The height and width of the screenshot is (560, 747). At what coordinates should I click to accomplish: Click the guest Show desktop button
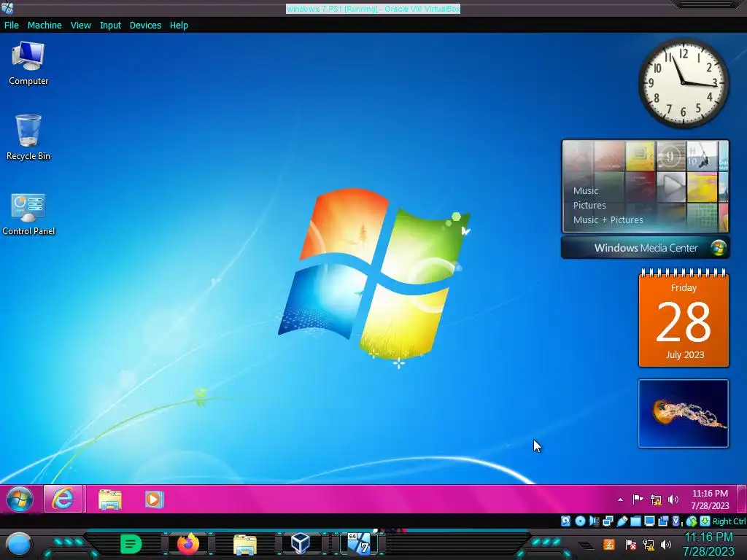[x=741, y=499]
